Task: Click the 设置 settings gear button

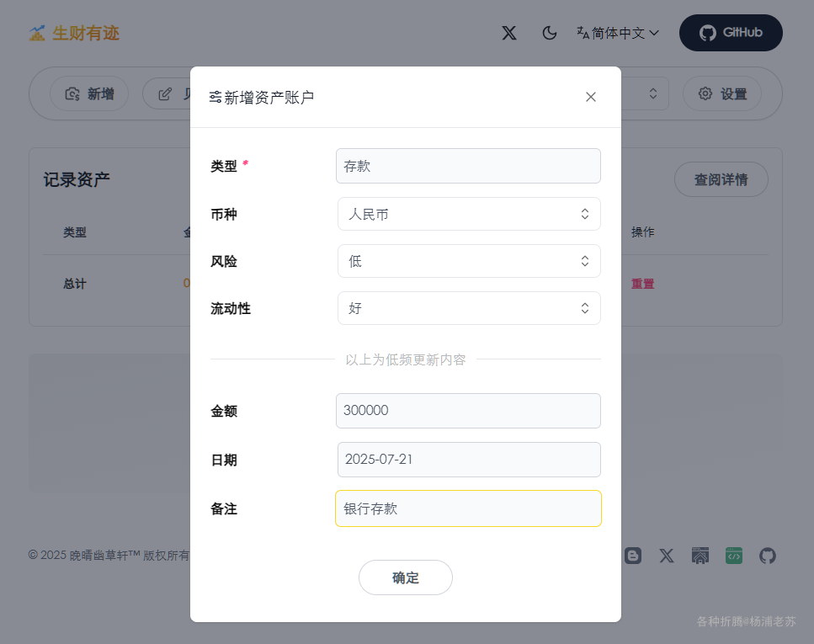Action: pos(722,93)
